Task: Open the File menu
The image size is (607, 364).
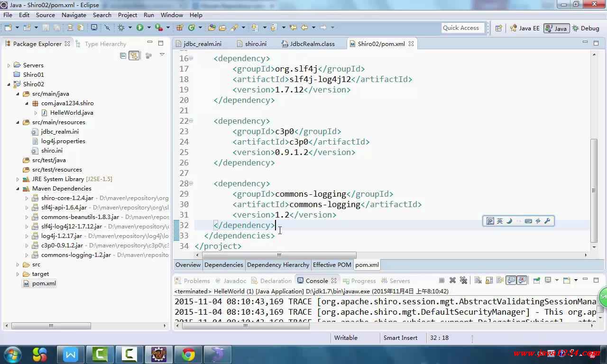Action: tap(8, 15)
